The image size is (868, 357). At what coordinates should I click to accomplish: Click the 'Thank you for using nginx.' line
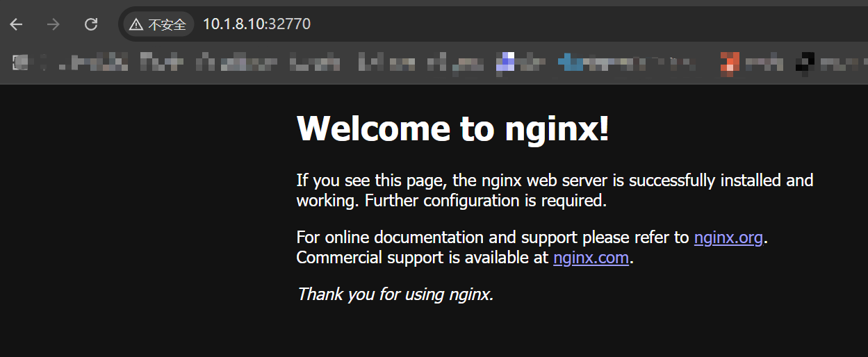(x=395, y=294)
